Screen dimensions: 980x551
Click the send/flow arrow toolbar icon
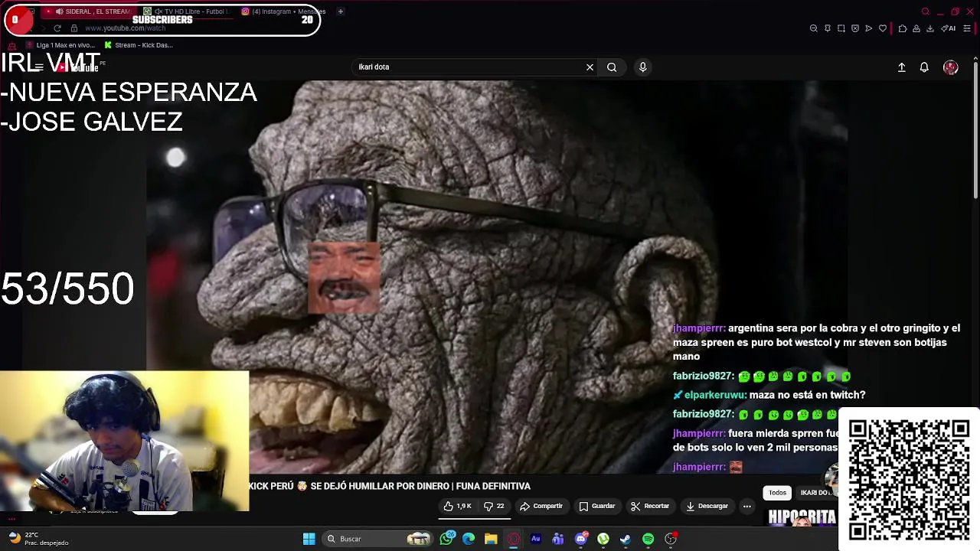(869, 28)
